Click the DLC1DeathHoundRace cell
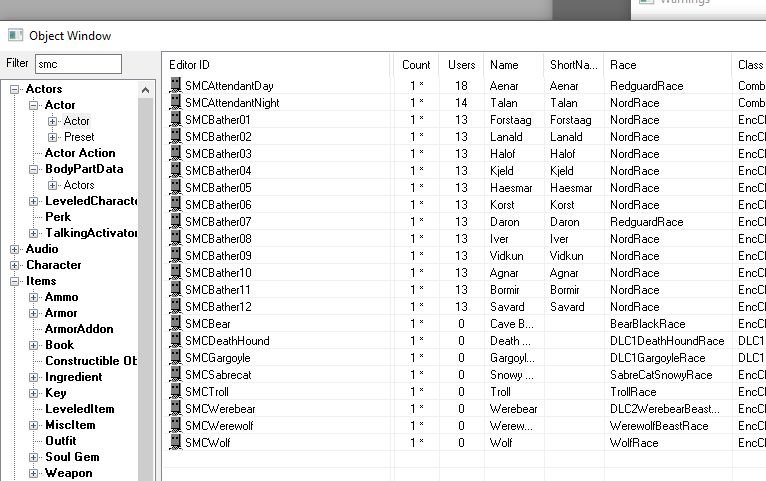The width and height of the screenshot is (766, 481). (667, 341)
